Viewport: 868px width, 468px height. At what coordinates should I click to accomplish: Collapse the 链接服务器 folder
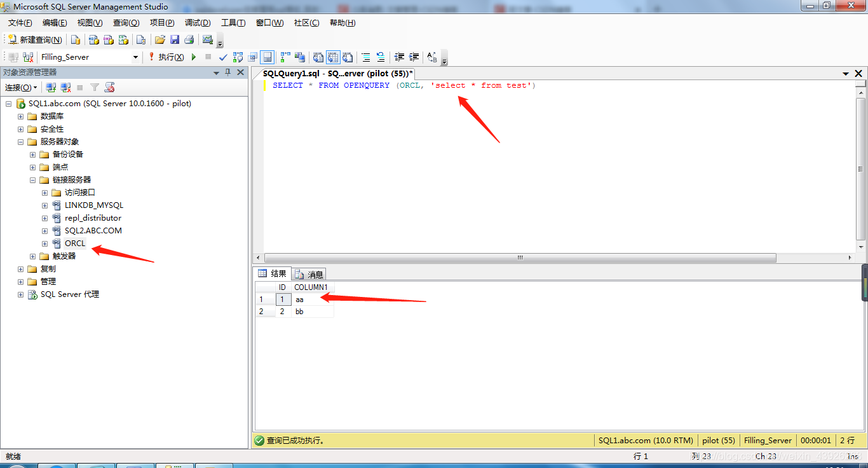tap(33, 180)
